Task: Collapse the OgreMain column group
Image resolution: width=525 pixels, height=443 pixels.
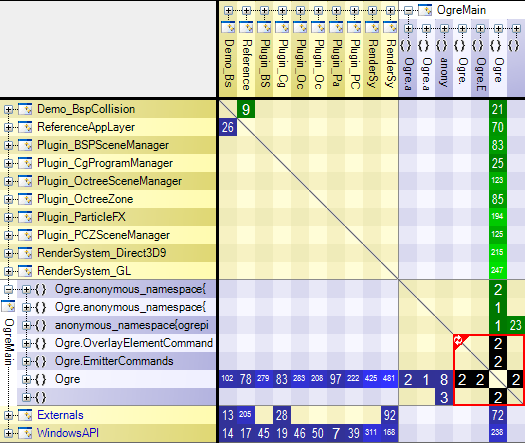Action: (408, 10)
